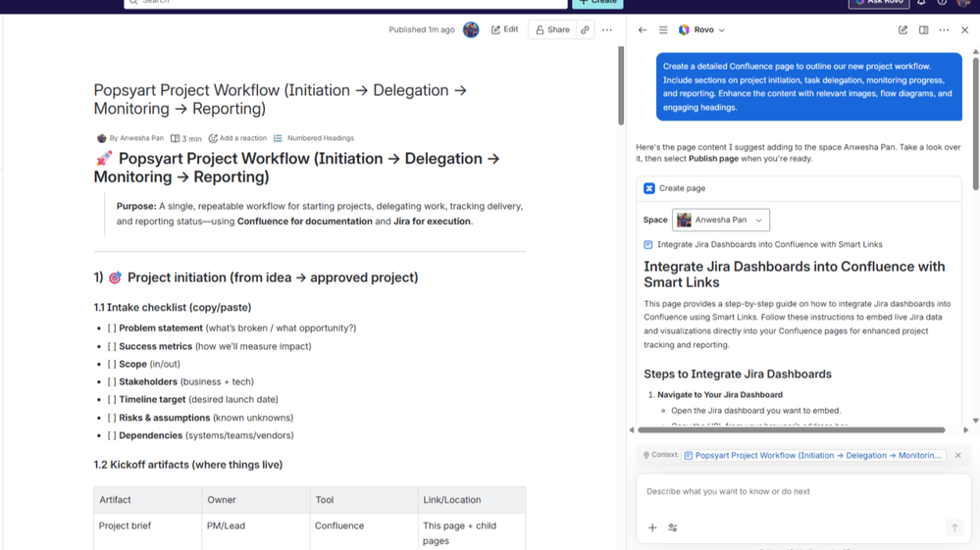Click the Context page link chip
980x550 pixels.
[812, 455]
